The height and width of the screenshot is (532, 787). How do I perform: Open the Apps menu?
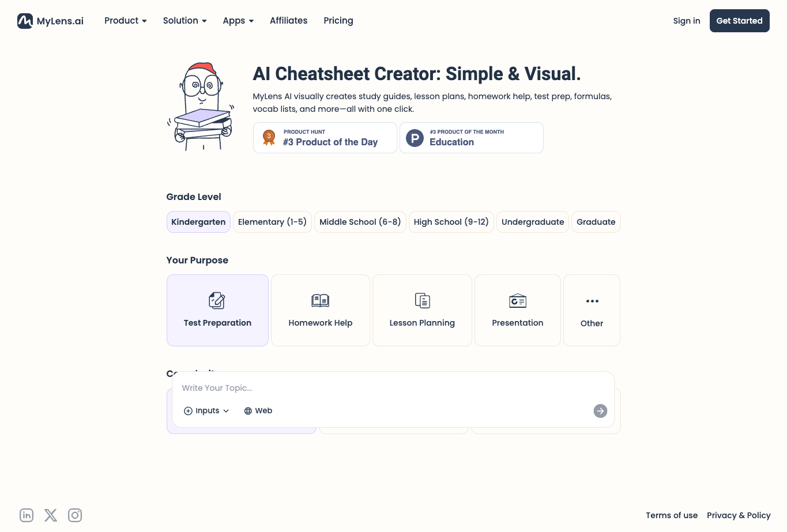pos(238,20)
